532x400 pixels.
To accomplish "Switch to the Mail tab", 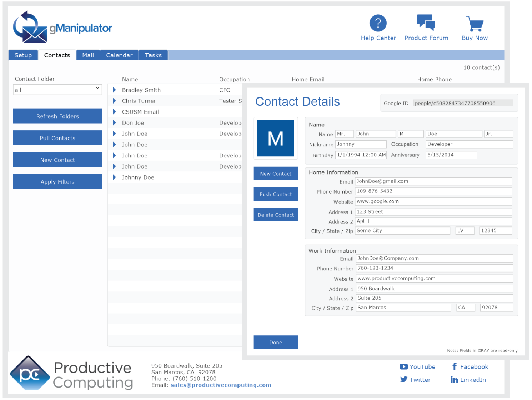I will click(x=88, y=55).
